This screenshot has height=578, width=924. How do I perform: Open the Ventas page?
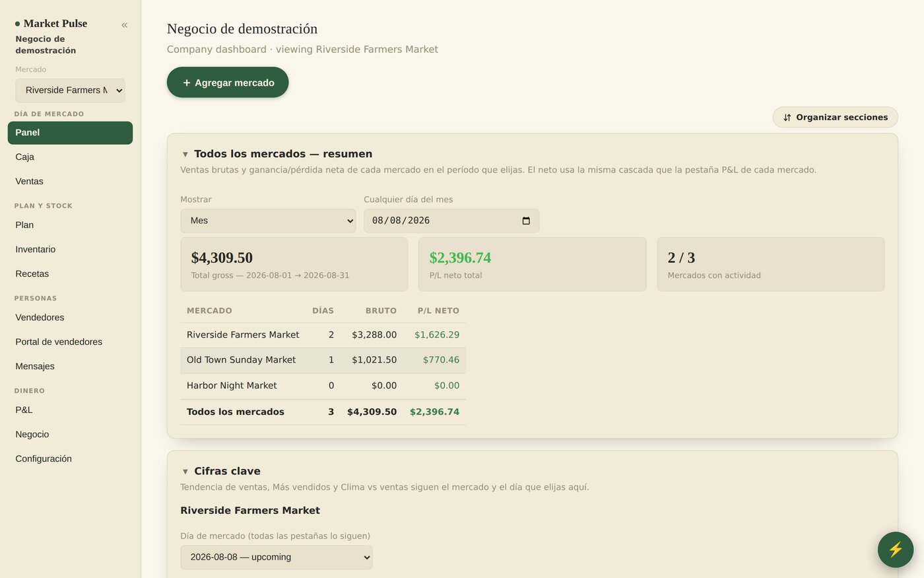70,182
